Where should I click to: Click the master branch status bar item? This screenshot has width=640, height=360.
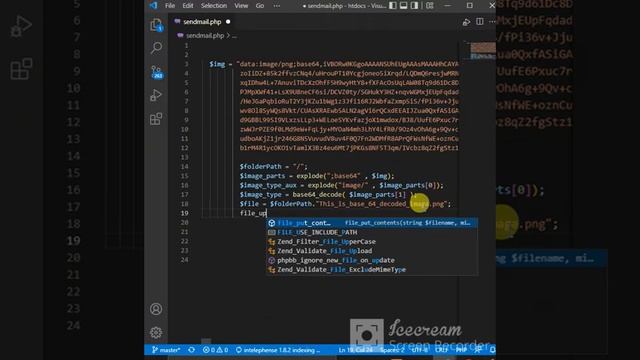(x=166, y=350)
